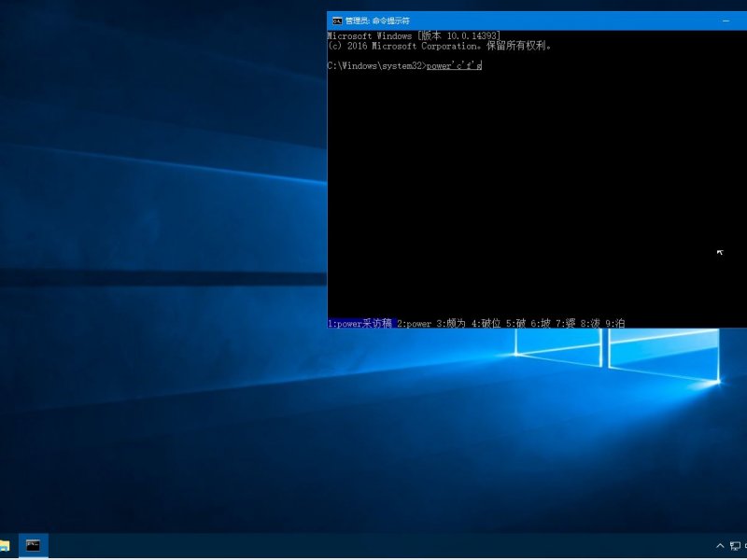Click the 2016 Microsoft Corporation copyright line

click(x=439, y=46)
